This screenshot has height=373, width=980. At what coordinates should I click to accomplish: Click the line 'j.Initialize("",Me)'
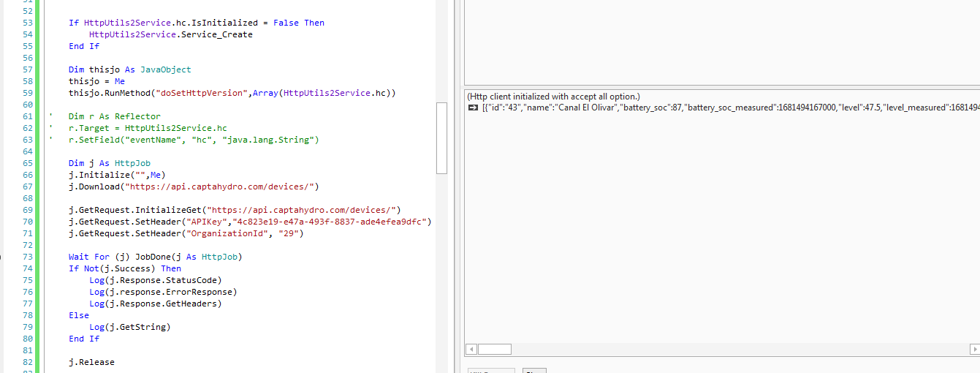click(117, 175)
